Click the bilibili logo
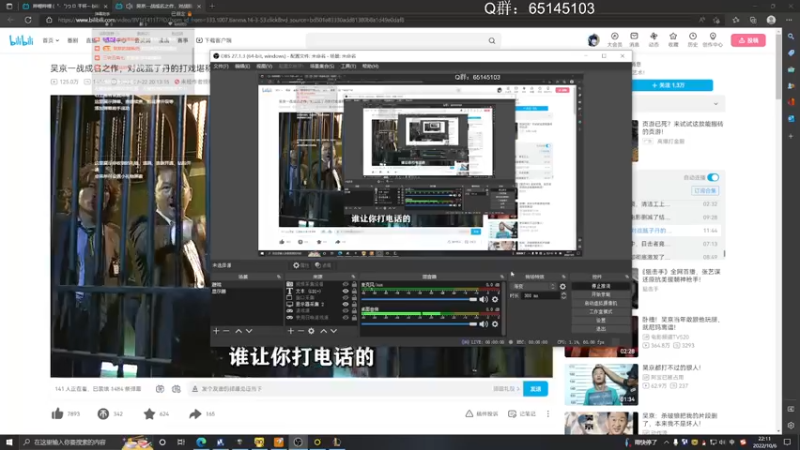Image resolution: width=800 pixels, height=450 pixels. [x=21, y=40]
